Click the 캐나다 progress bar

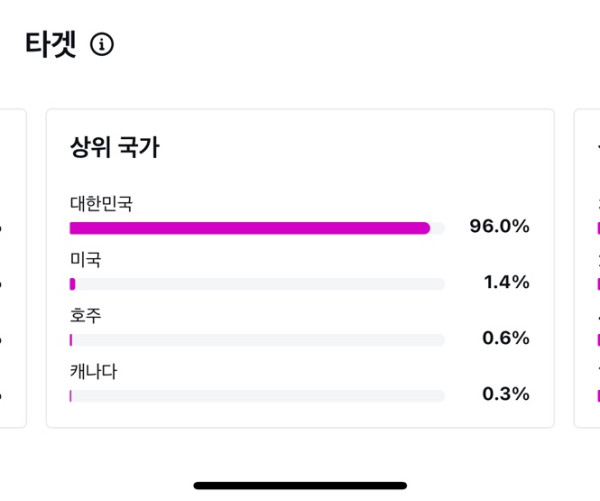pos(257,396)
